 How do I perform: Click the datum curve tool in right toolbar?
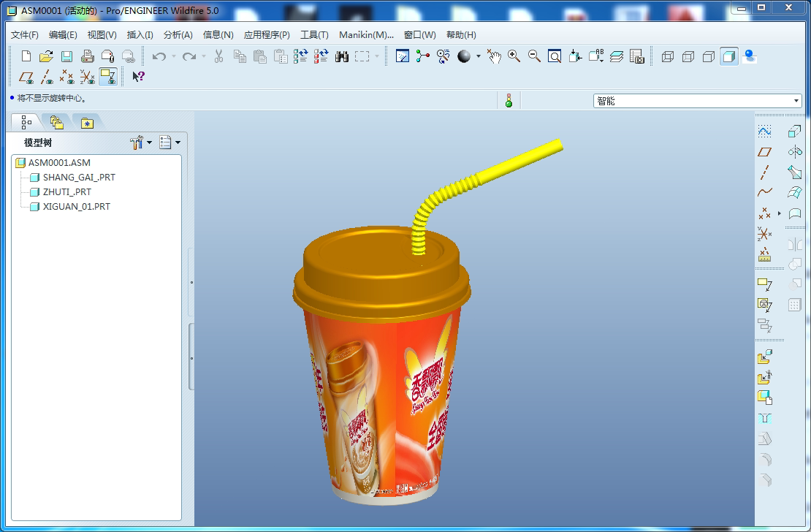tap(764, 192)
